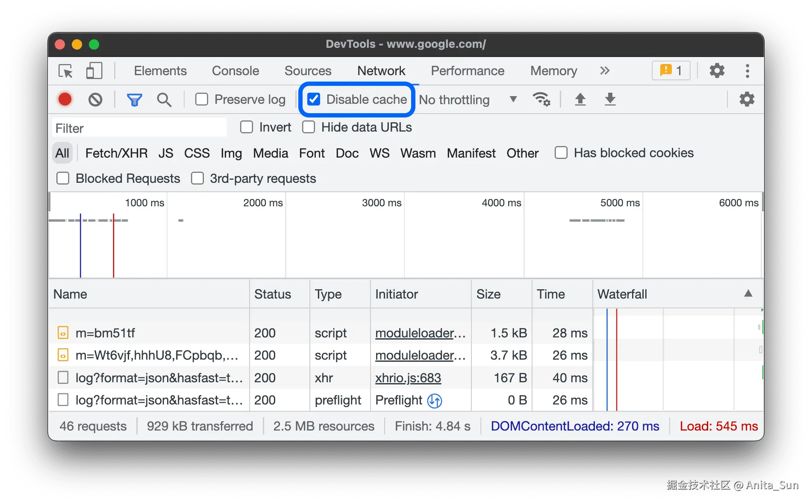The height and width of the screenshot is (504, 812).
Task: Switch to the Console tab
Action: (235, 71)
